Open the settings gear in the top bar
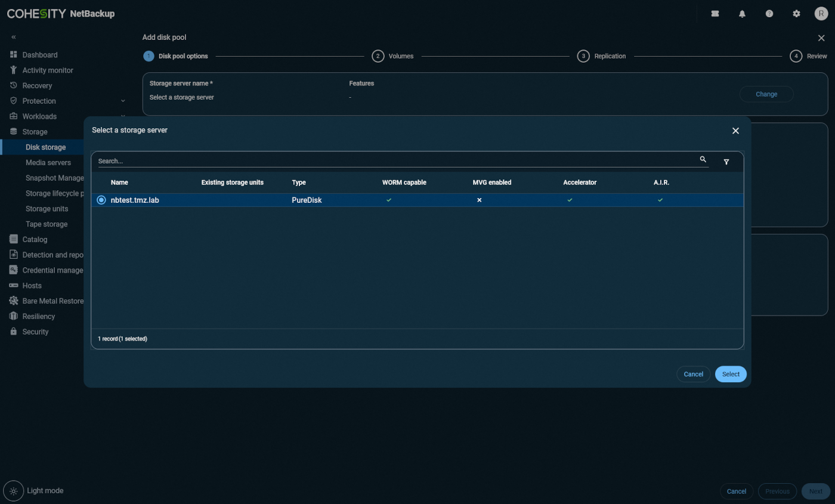This screenshot has height=504, width=835. (x=797, y=13)
